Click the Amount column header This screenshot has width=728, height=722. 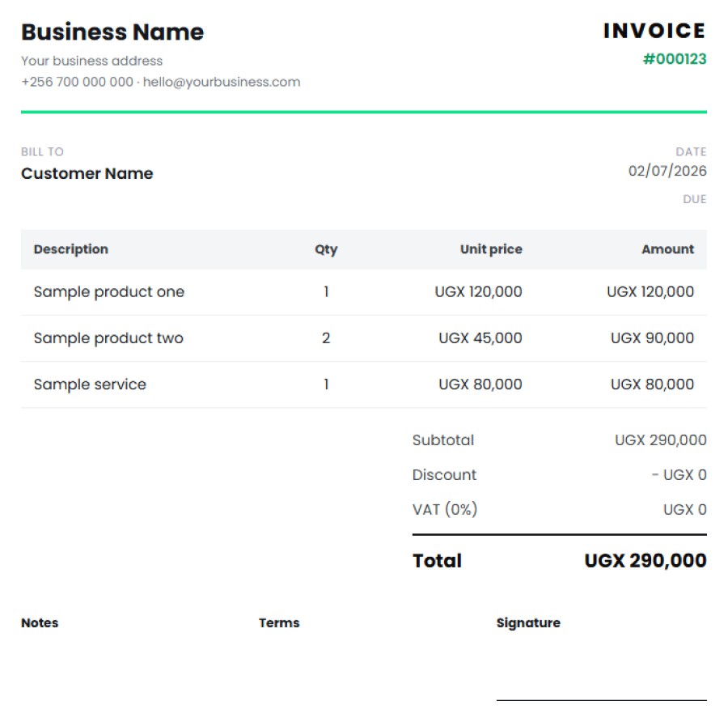[667, 249]
